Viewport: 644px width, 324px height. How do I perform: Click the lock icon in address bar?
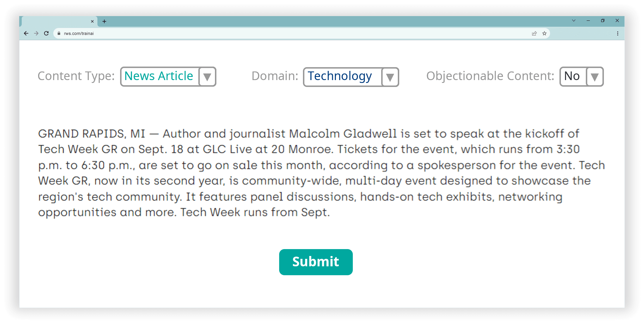[x=59, y=33]
